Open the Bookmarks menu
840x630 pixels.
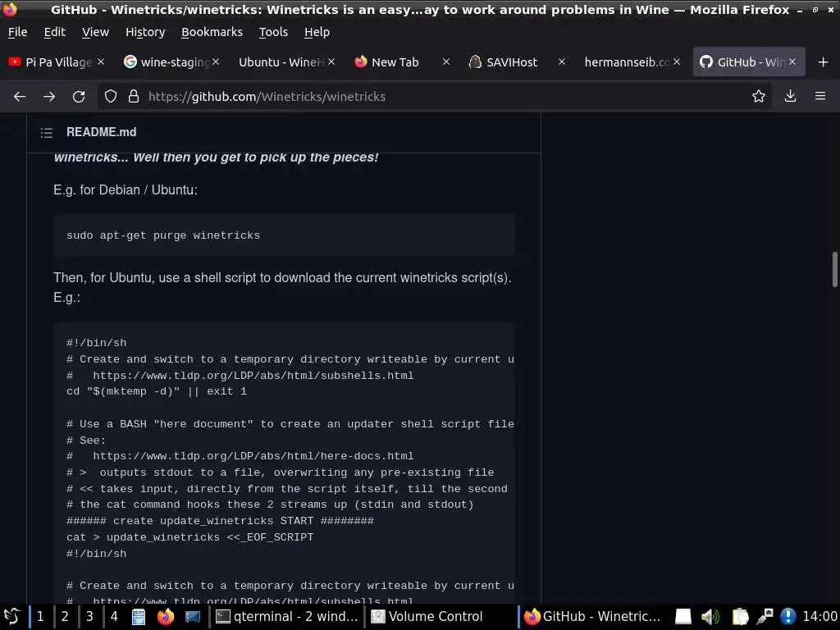(x=212, y=32)
